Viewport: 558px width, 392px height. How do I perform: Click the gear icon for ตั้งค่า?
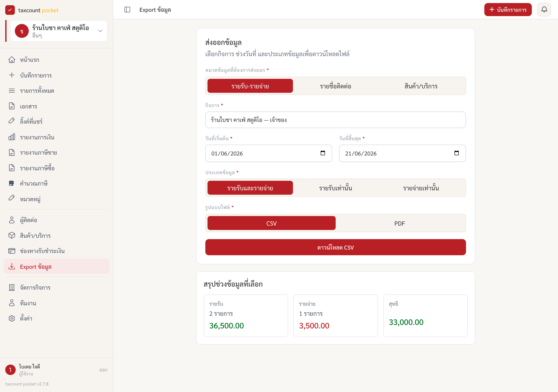pyautogui.click(x=12, y=318)
